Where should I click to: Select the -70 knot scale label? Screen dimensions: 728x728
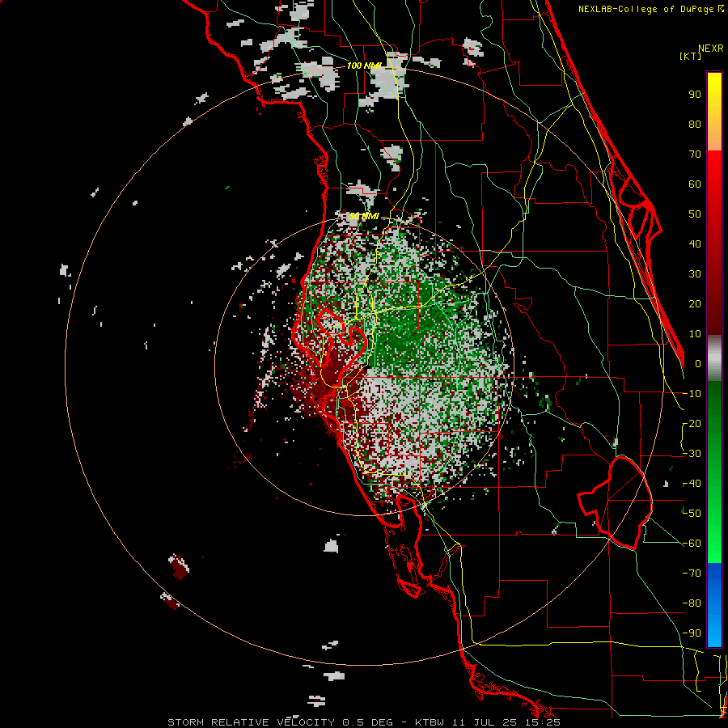(692, 574)
